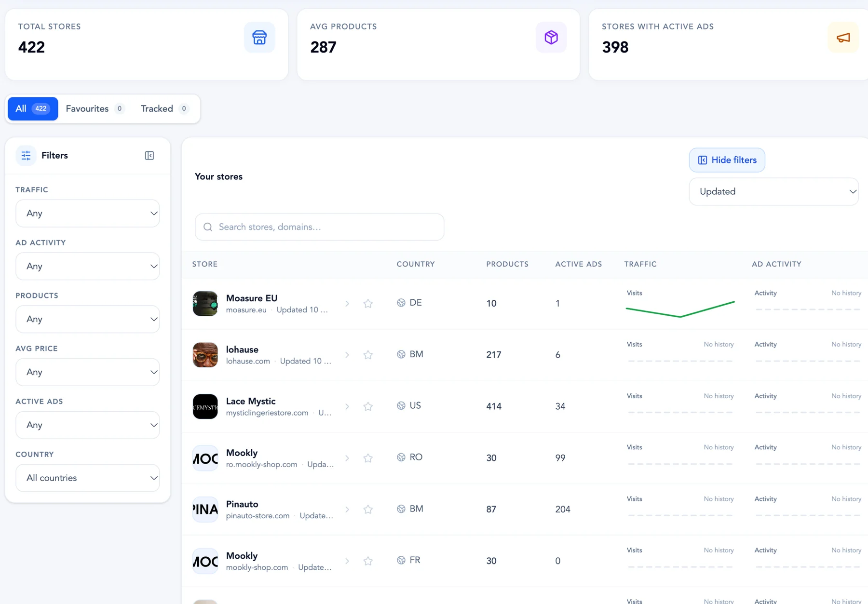Click the Total Stores storefront icon
The image size is (868, 604).
click(x=259, y=37)
